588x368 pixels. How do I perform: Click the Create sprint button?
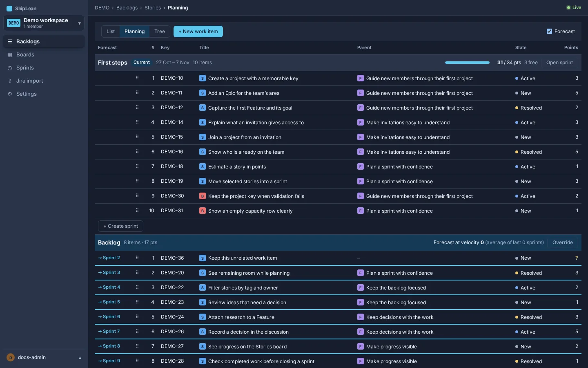120,226
